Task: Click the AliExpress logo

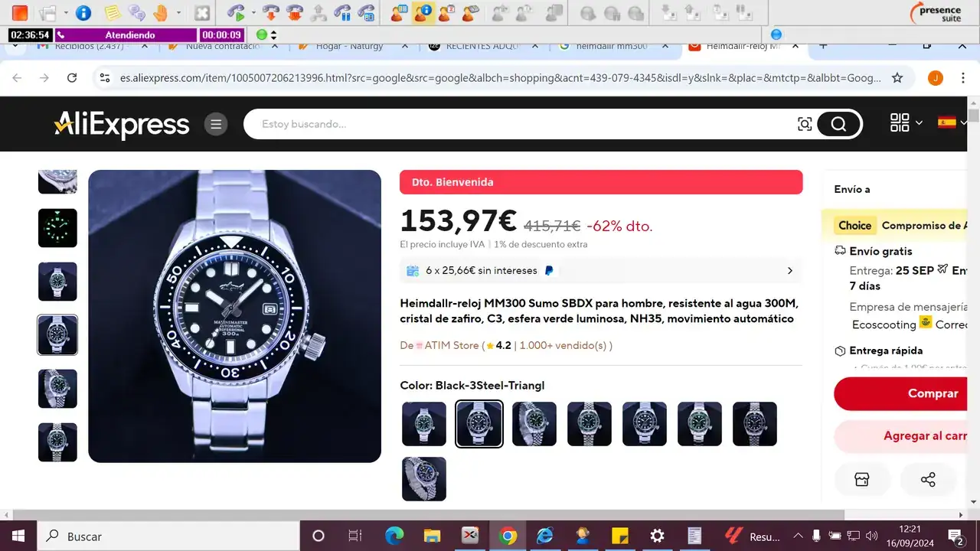Action: point(121,124)
